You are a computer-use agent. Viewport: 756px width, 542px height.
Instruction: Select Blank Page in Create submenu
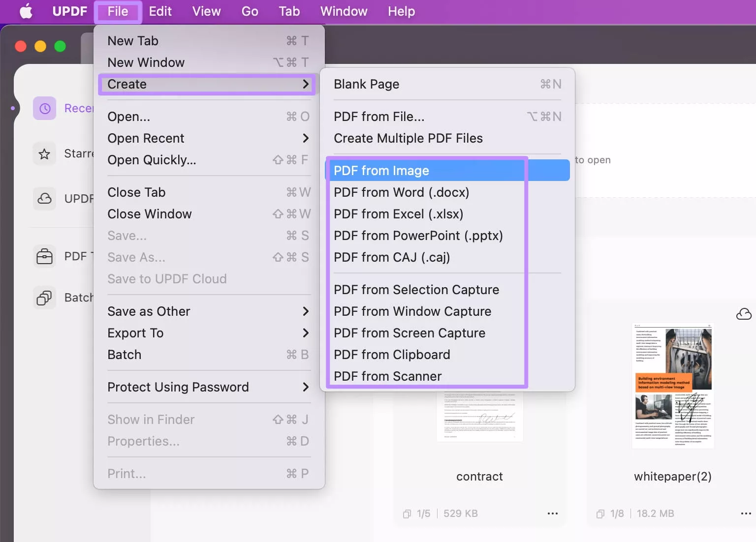[x=447, y=84]
